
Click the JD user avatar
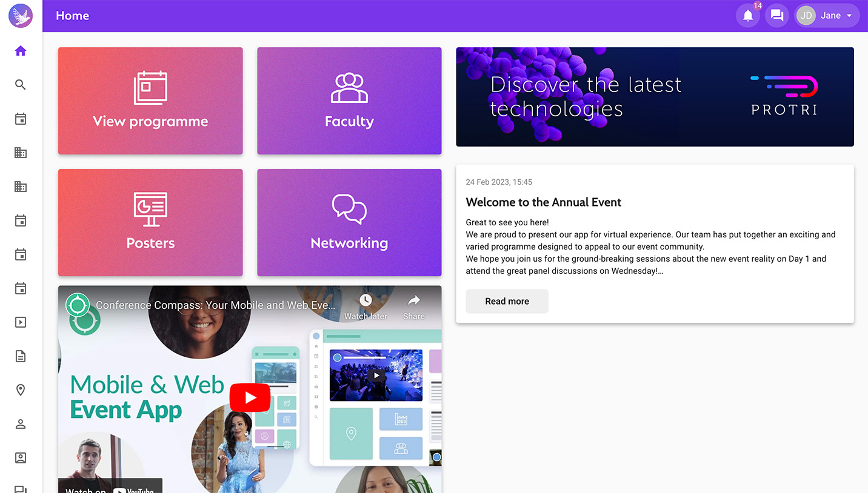coord(806,16)
